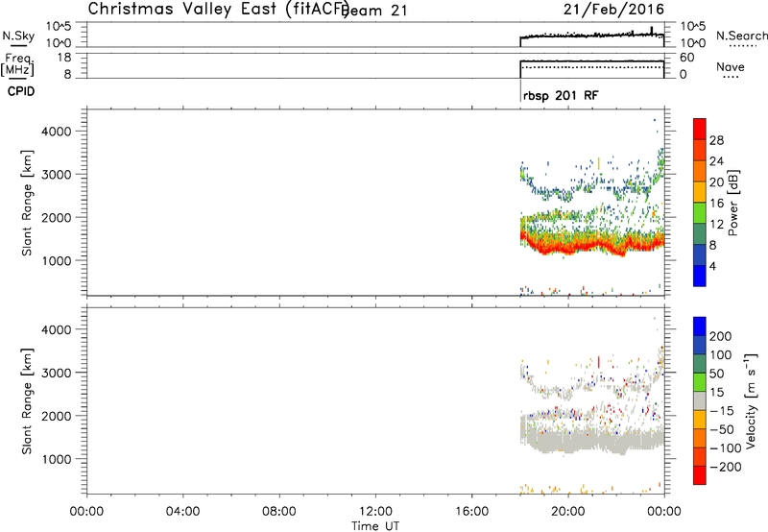768x532 pixels.
Task: Pick the Power colorbar segment between 8 and 12
Action: pyautogui.click(x=700, y=233)
